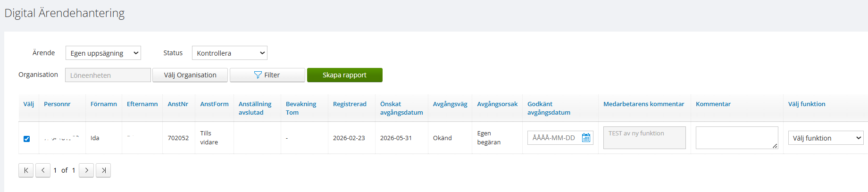
Task: Open the Ärende dropdown
Action: [103, 53]
